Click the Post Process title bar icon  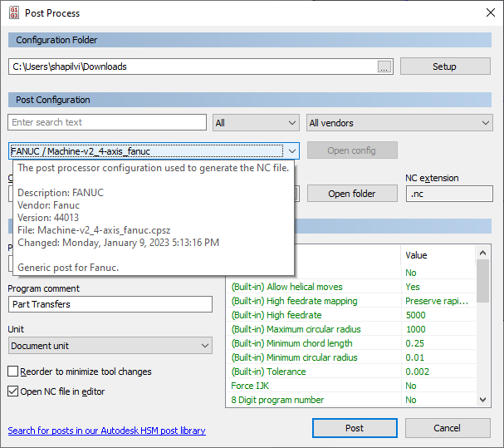pyautogui.click(x=13, y=14)
